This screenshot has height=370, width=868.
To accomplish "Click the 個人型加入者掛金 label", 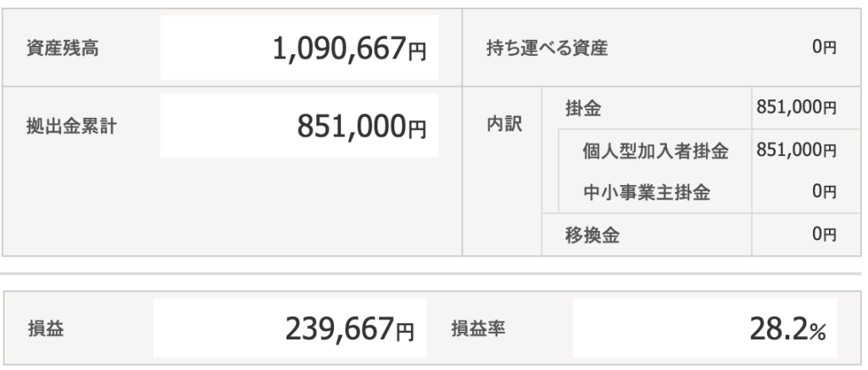I will 656,151.
